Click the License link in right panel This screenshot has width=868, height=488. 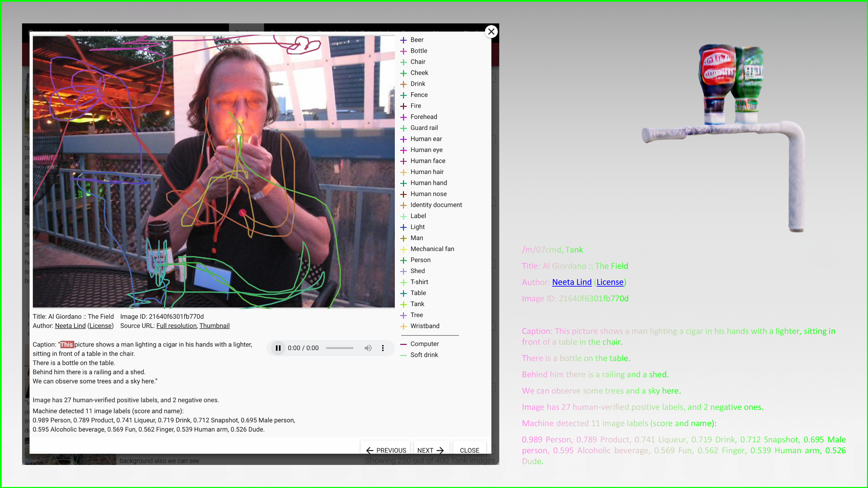coord(610,282)
